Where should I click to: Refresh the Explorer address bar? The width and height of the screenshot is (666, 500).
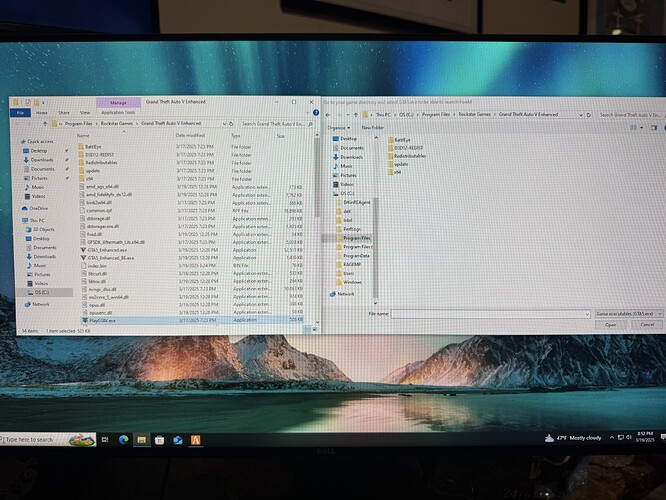tap(231, 124)
